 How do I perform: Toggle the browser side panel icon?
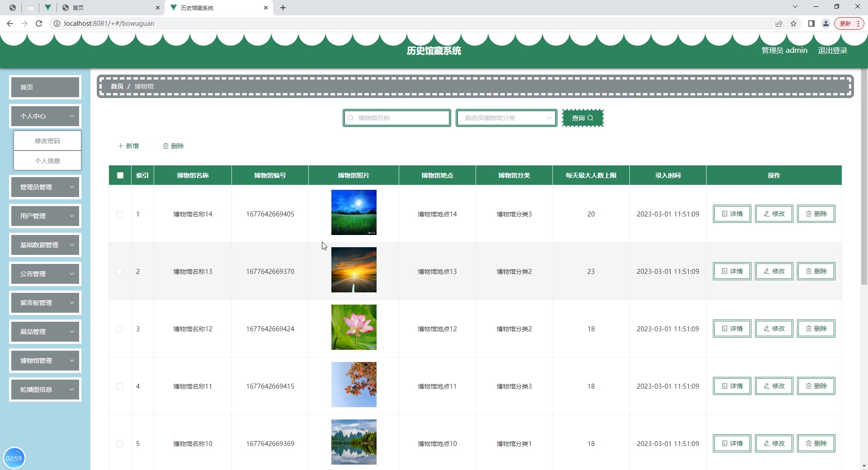(x=811, y=23)
